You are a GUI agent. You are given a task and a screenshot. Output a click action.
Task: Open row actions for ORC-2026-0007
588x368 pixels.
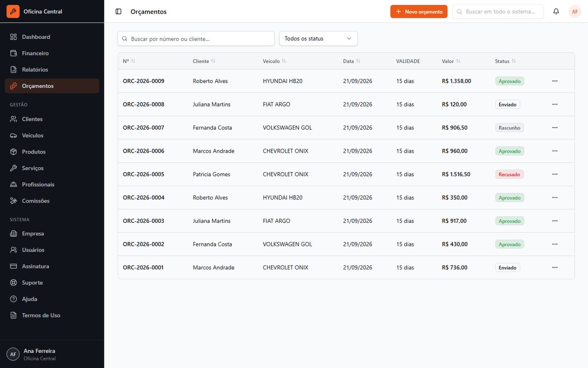(x=555, y=128)
